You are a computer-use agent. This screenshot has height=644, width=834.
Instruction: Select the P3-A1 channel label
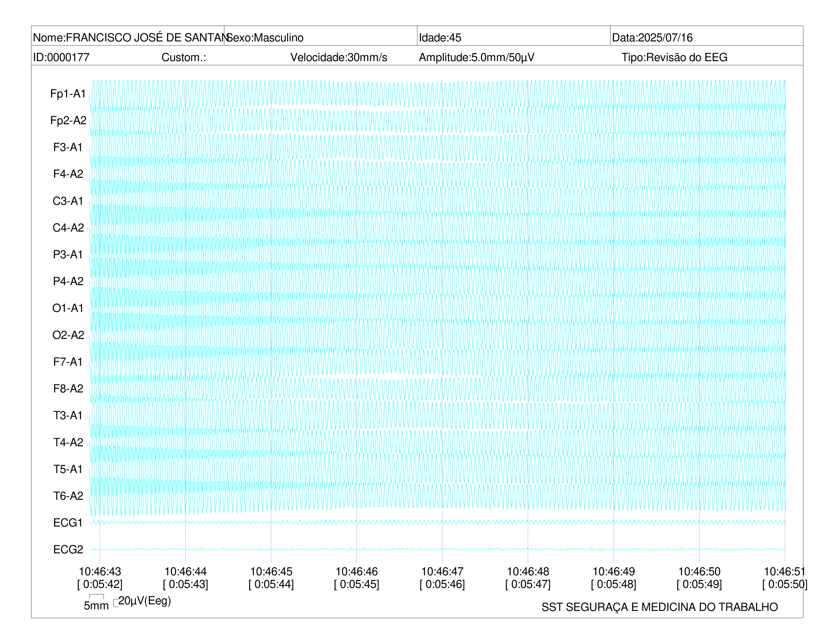(x=68, y=255)
